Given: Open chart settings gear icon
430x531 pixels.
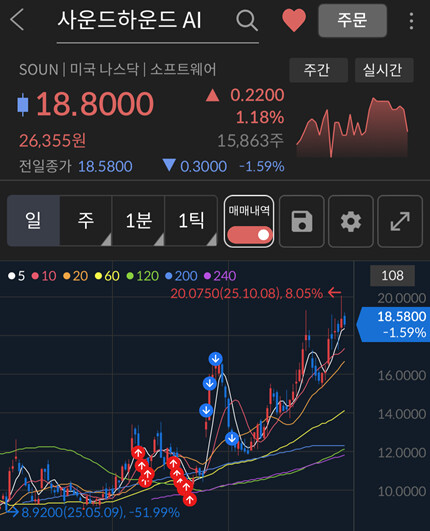Looking at the screenshot, I should pyautogui.click(x=351, y=221).
